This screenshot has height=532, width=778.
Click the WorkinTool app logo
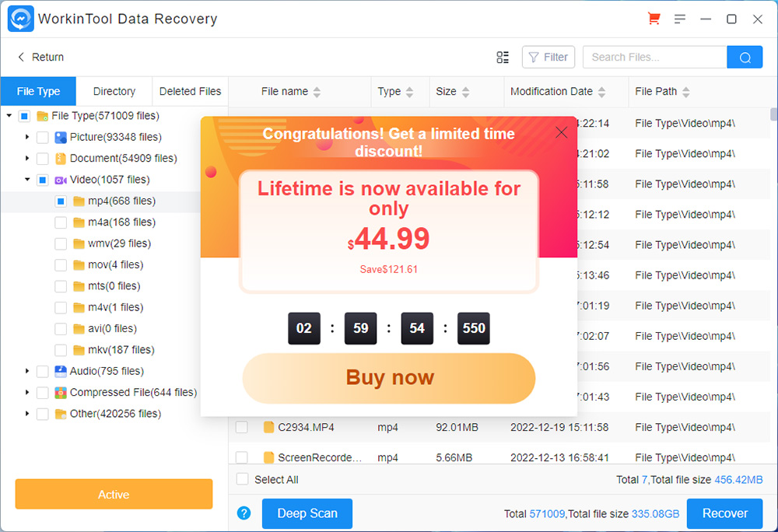pyautogui.click(x=21, y=19)
